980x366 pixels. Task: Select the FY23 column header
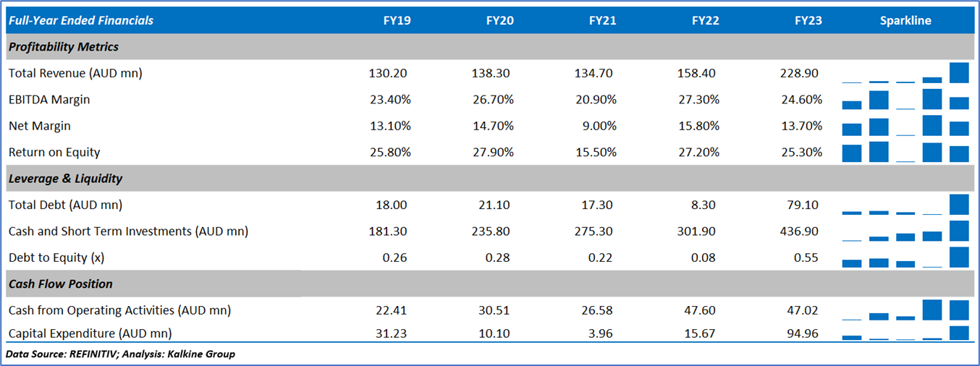808,20
